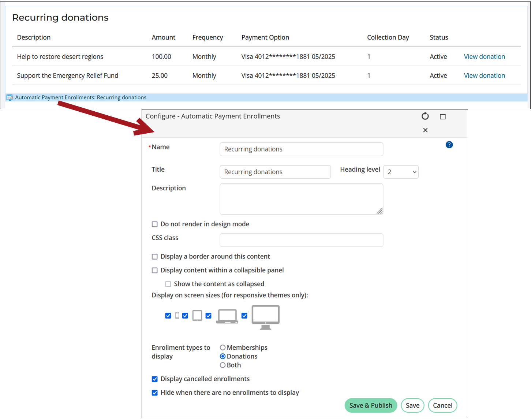This screenshot has width=531, height=420.
Task: Click the Automatic Payment Enrollments configure icon
Action: (10, 97)
